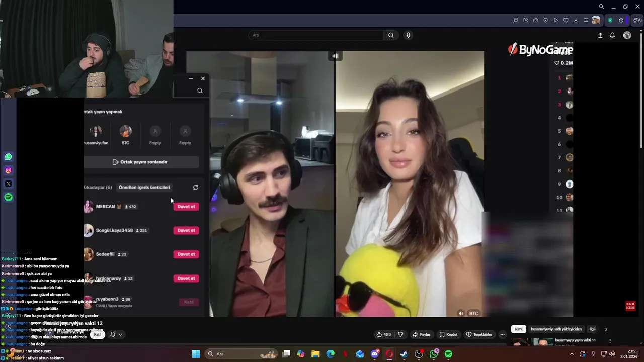Viewport: 644px width, 362px height.
Task: Show more filter chips with right chevron
Action: (x=606, y=329)
